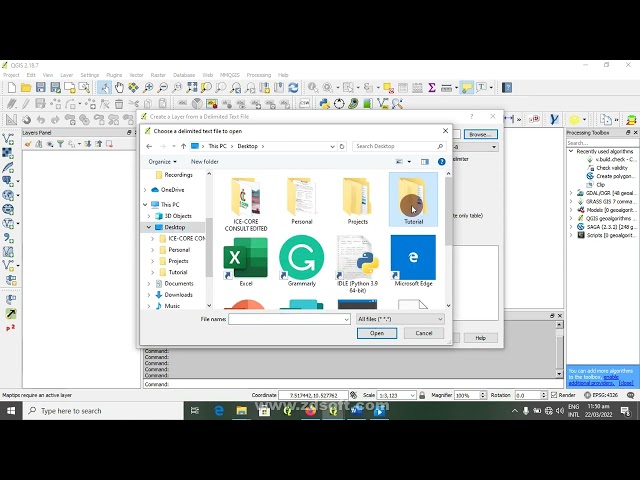Viewport: 640px width, 480px height.
Task: Click the Layer Diagram pie chart icon
Action: tap(197, 104)
